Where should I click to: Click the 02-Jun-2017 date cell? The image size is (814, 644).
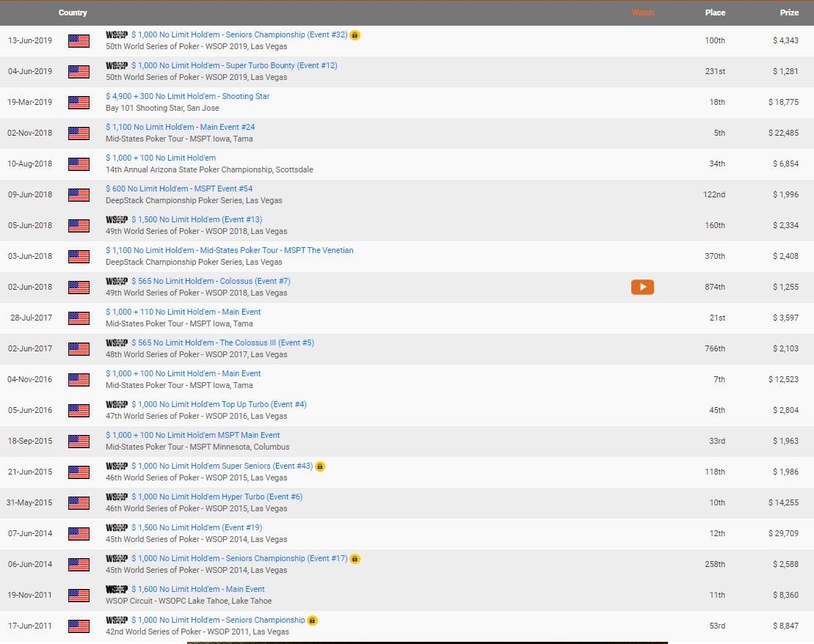[x=30, y=348]
